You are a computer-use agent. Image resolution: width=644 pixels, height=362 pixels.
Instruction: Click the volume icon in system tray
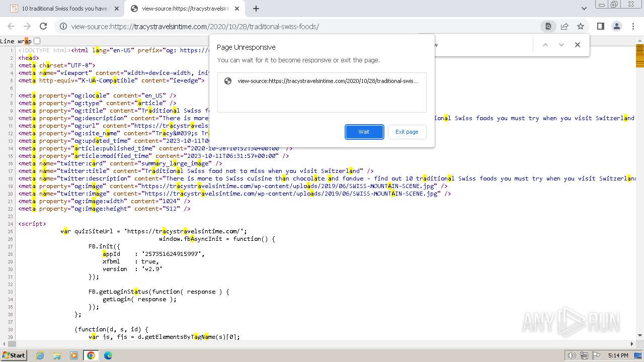(x=572, y=355)
